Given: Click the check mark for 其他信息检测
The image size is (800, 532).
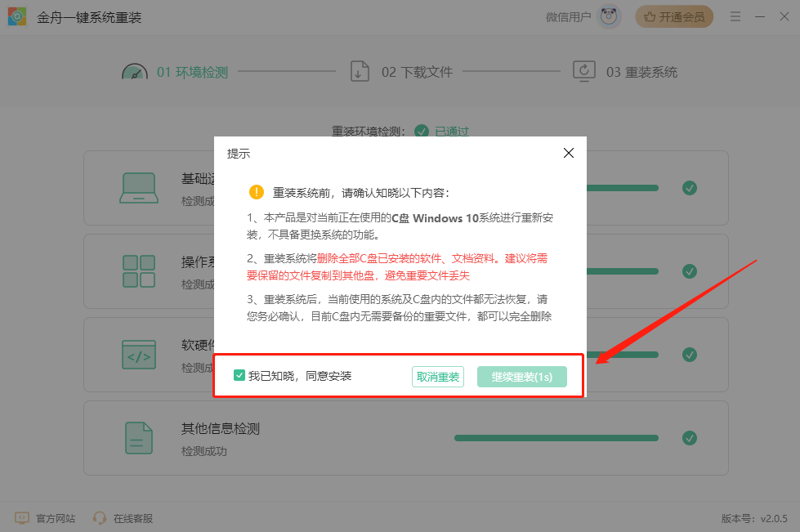Looking at the screenshot, I should (690, 438).
